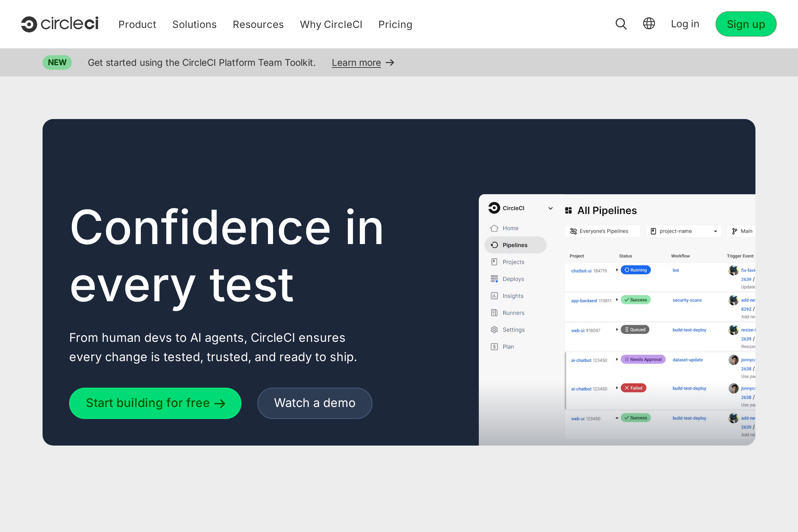
Task: Follow the Learn more link in the banner
Action: (356, 63)
